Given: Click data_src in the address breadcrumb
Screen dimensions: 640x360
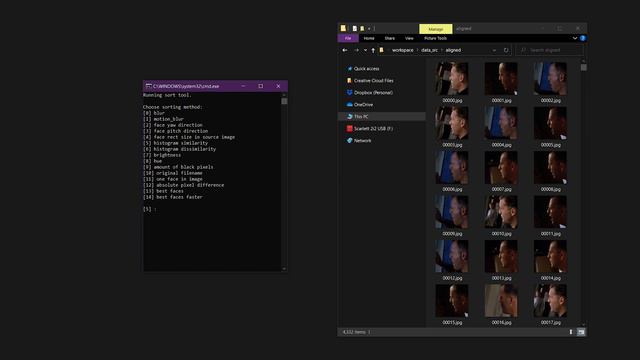Looking at the screenshot, I should (x=429, y=50).
